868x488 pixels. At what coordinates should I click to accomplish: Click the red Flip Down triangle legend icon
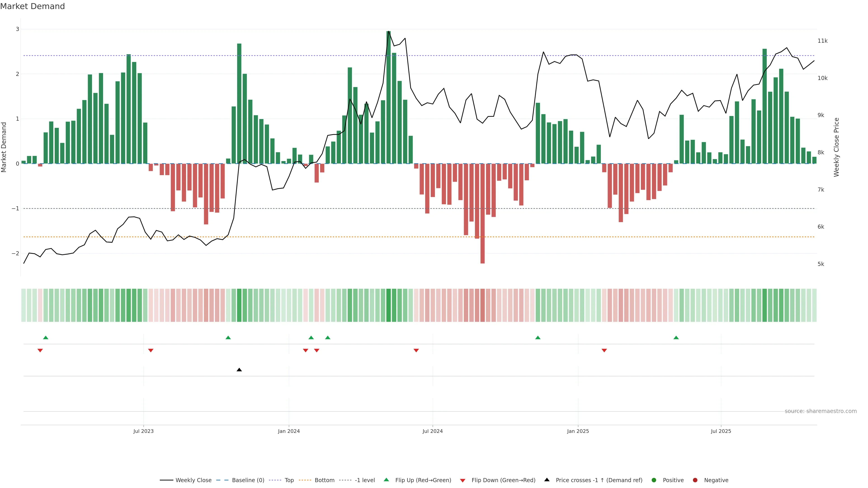463,480
